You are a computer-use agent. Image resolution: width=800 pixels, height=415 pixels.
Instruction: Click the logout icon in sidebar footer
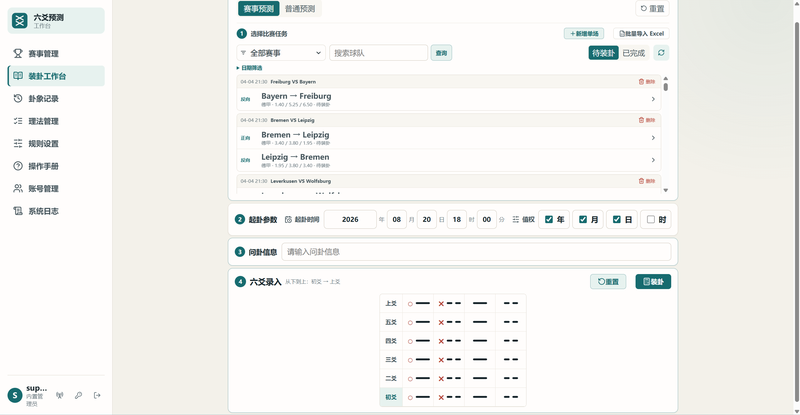97,395
